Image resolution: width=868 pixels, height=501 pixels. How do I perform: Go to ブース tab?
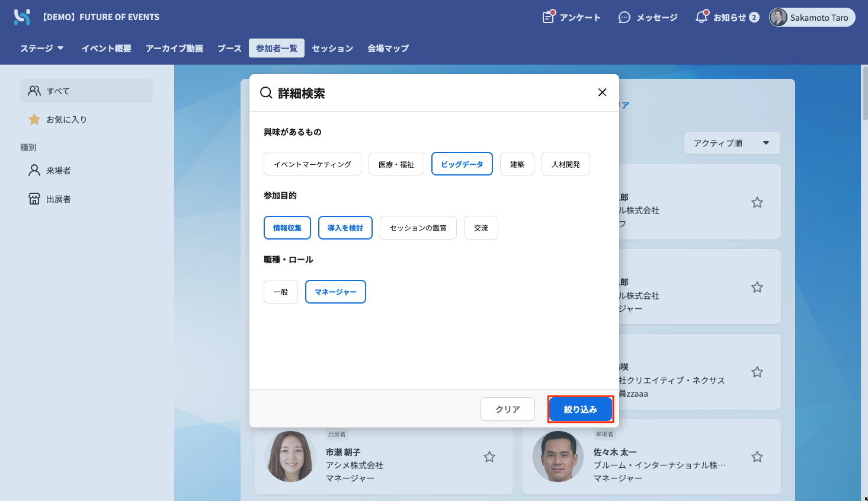tap(229, 48)
